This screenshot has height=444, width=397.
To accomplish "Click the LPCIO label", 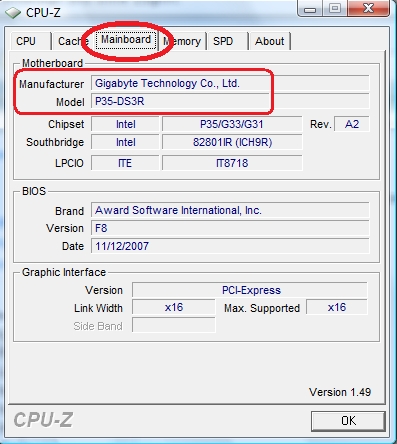I will click(x=69, y=163).
